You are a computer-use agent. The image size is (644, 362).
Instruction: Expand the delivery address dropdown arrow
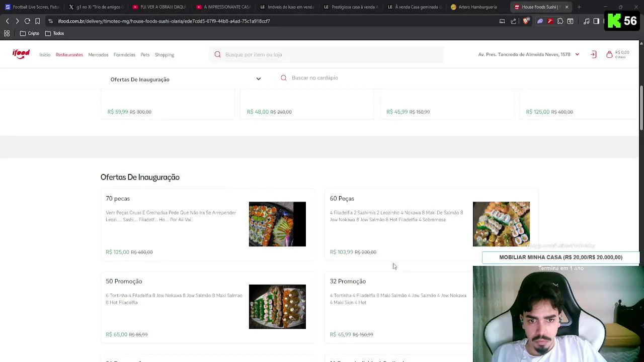coord(577,54)
